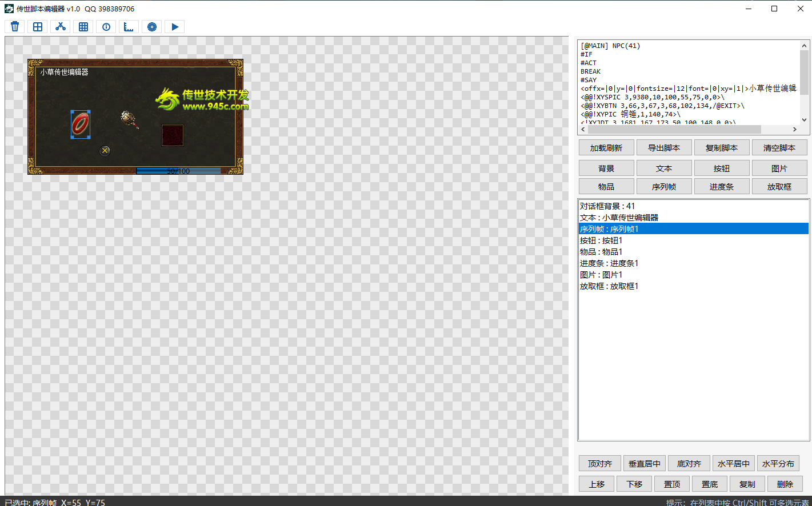
Task: Select list row 序列帧 : 序列帧1
Action: 694,229
